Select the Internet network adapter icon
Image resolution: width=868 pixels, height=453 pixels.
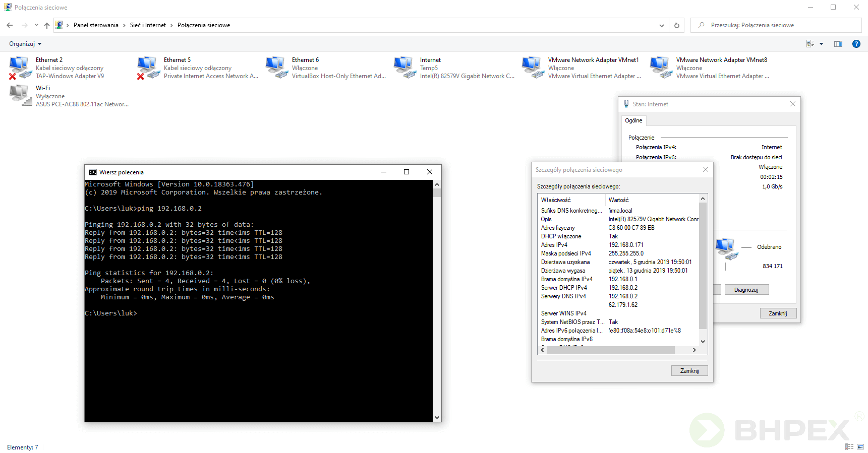[x=404, y=68]
